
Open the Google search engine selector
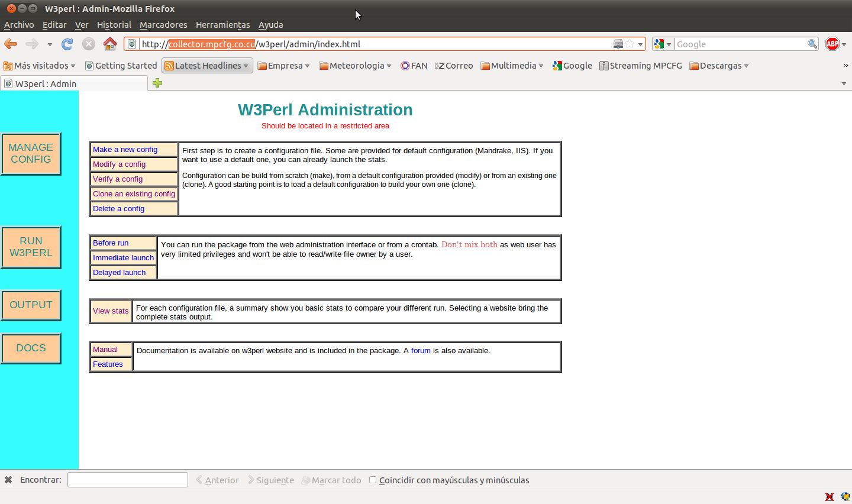(x=663, y=44)
